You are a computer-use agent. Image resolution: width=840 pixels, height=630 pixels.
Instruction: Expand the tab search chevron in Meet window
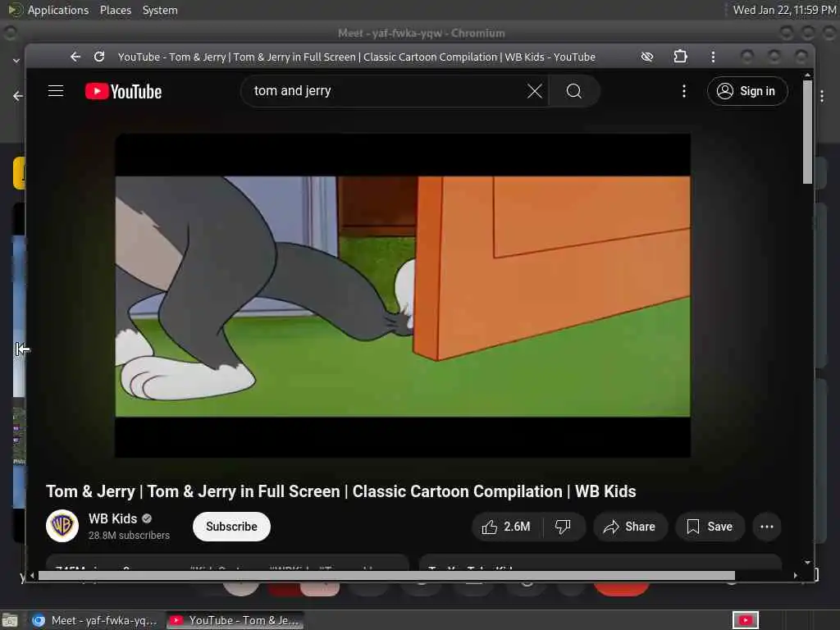[x=16, y=61]
